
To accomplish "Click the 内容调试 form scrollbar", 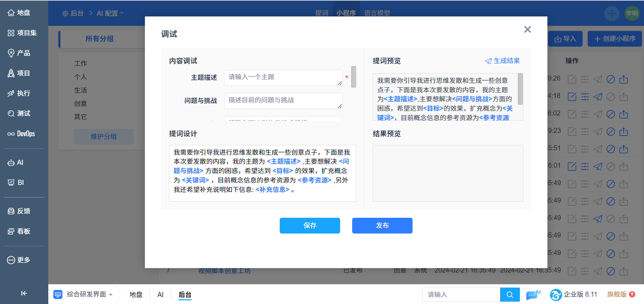I will click(x=354, y=77).
